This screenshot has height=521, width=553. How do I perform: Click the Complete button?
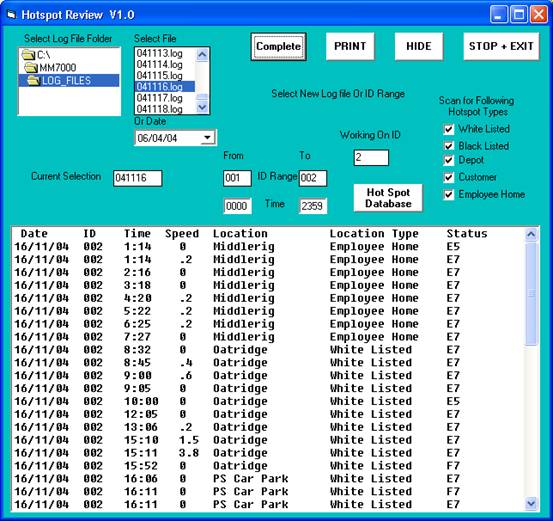point(278,47)
